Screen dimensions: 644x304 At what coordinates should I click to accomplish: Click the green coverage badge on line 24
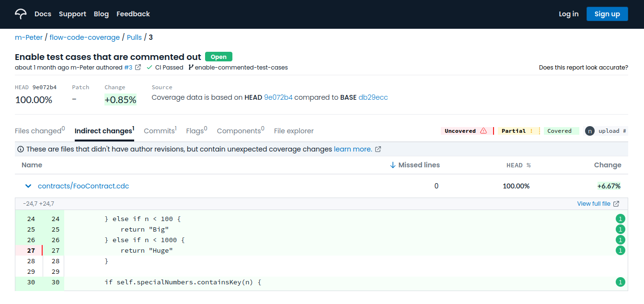(621, 218)
